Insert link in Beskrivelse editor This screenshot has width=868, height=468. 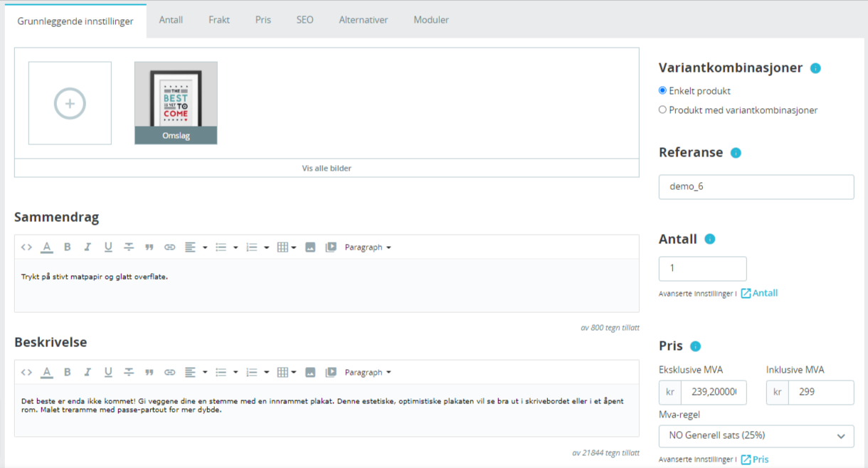(x=169, y=373)
